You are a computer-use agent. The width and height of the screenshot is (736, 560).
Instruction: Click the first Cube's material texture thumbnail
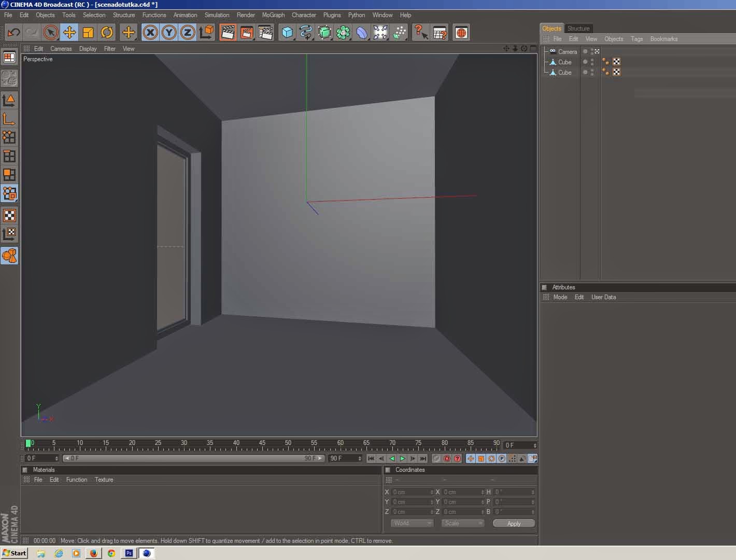pos(616,62)
